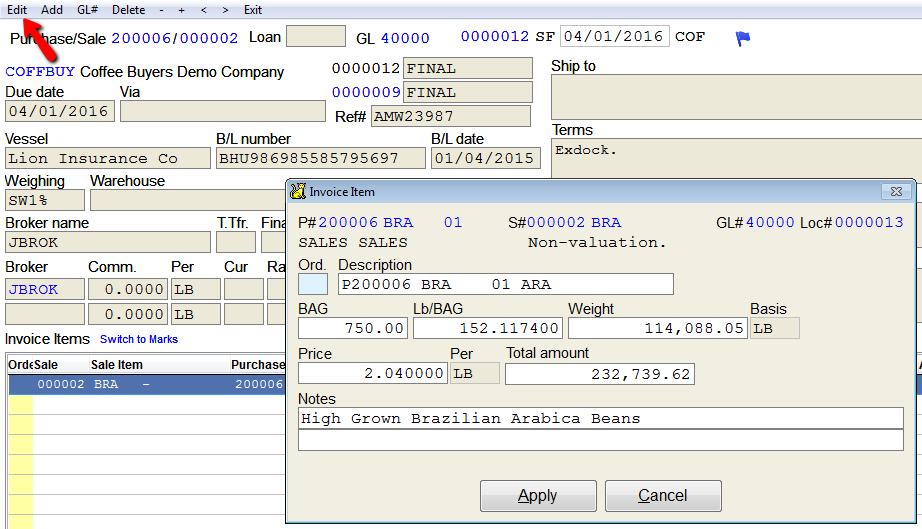Open the Add menu
The image size is (922, 529).
(52, 10)
